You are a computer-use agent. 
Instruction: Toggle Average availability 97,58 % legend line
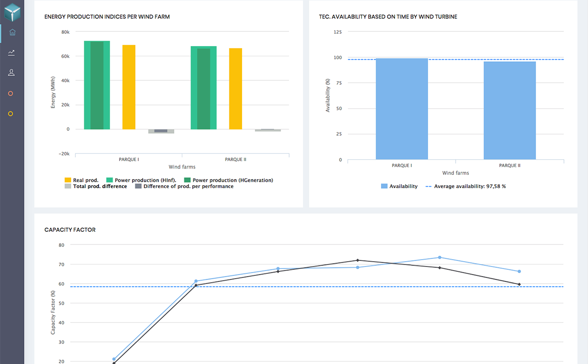(x=465, y=186)
